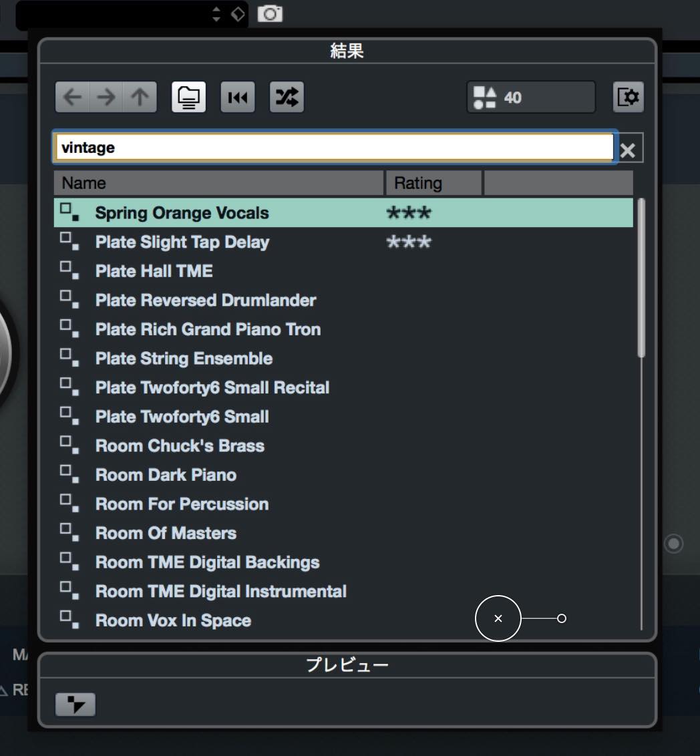Click the preset icon beside Room Dark Piano
The width and height of the screenshot is (700, 756).
pos(69,474)
